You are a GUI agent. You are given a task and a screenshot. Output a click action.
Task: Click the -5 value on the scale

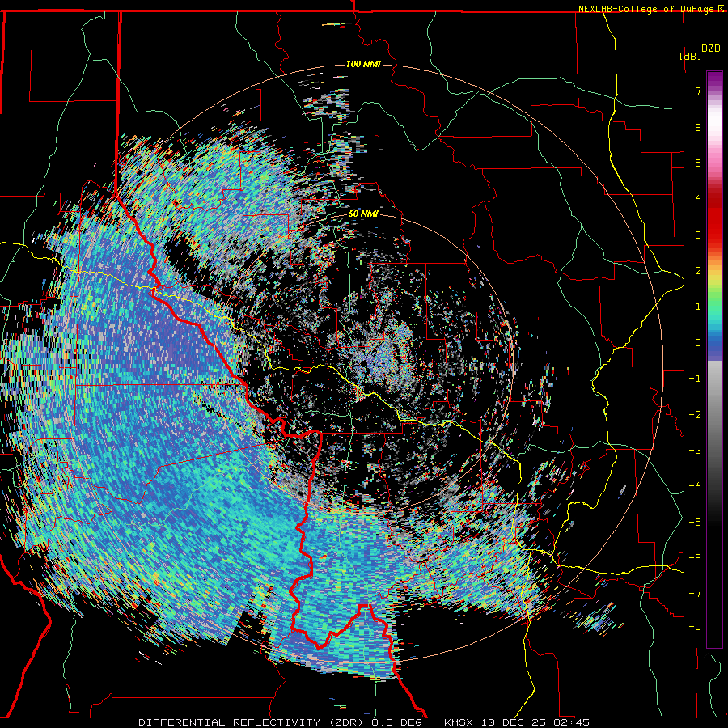pos(695,523)
